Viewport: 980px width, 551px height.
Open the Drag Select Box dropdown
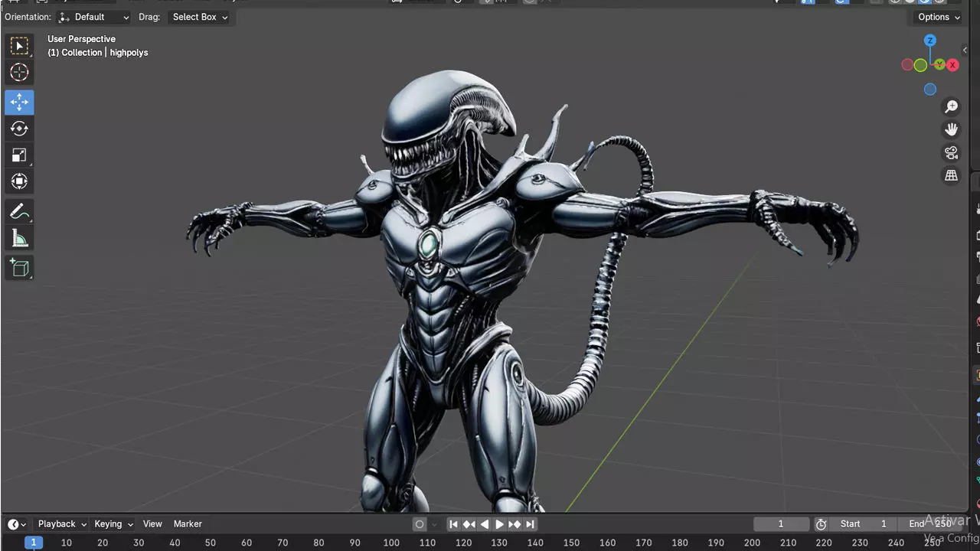click(x=199, y=17)
